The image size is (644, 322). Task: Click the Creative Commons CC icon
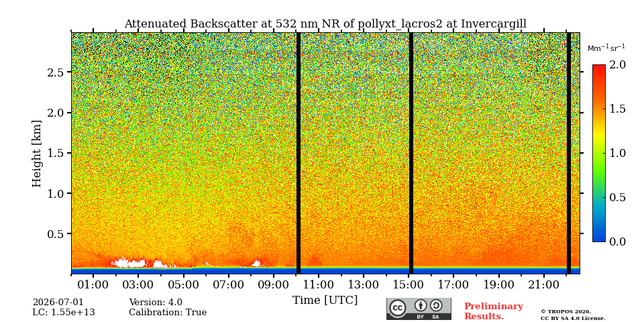397,308
